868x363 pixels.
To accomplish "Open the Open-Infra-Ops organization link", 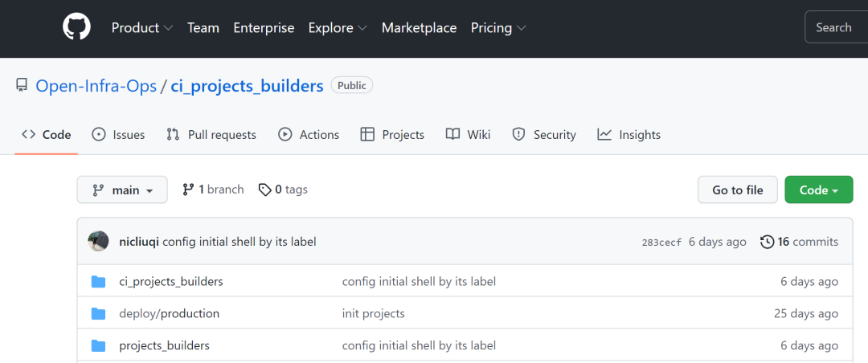I will [x=96, y=86].
